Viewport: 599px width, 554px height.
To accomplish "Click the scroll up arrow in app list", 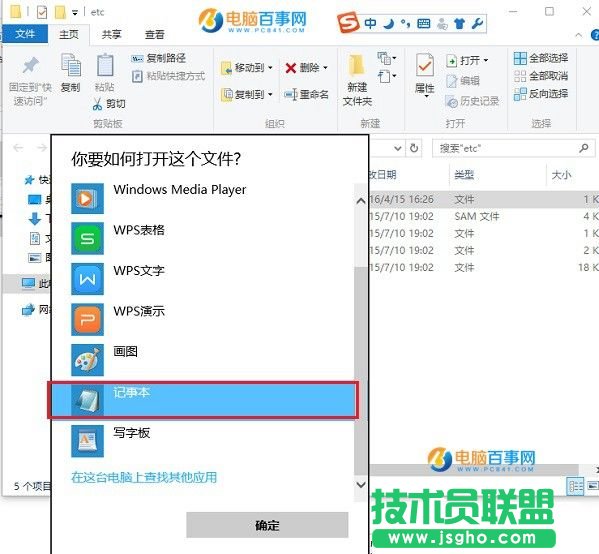I will click(361, 201).
